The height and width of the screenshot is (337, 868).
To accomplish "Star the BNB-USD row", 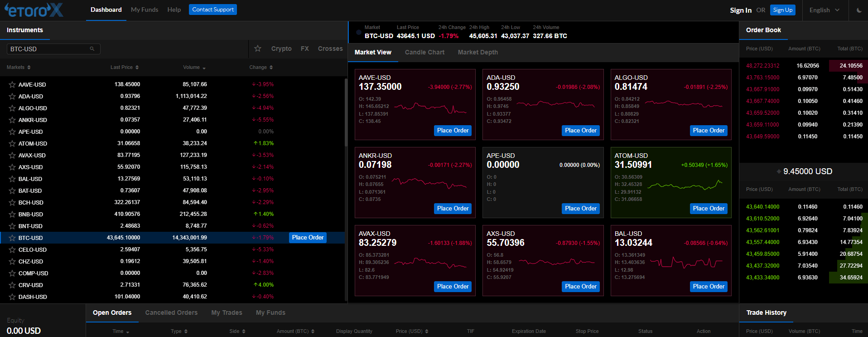I will [12, 214].
